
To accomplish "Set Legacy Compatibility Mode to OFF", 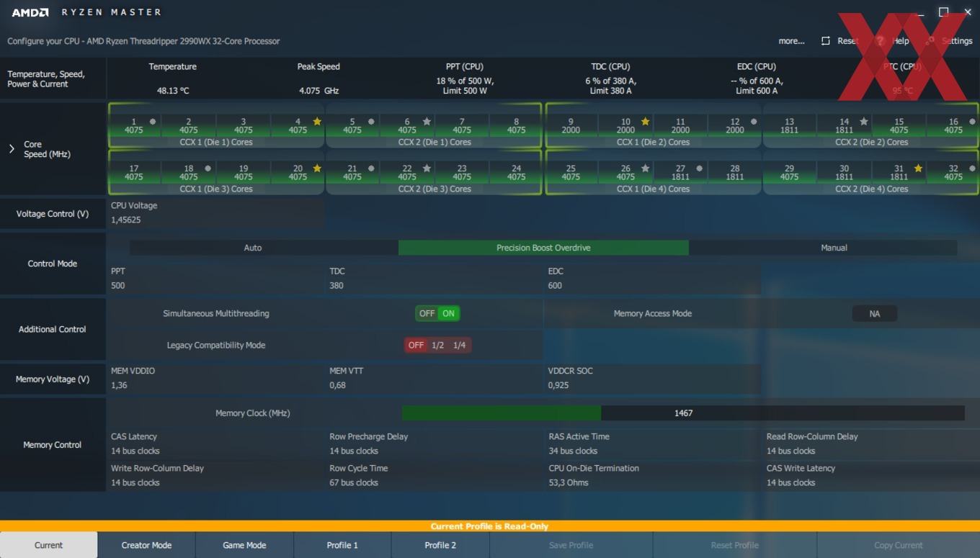I will [416, 345].
